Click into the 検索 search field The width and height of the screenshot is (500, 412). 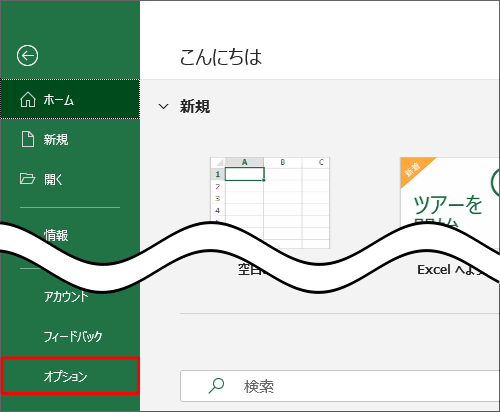click(340, 386)
